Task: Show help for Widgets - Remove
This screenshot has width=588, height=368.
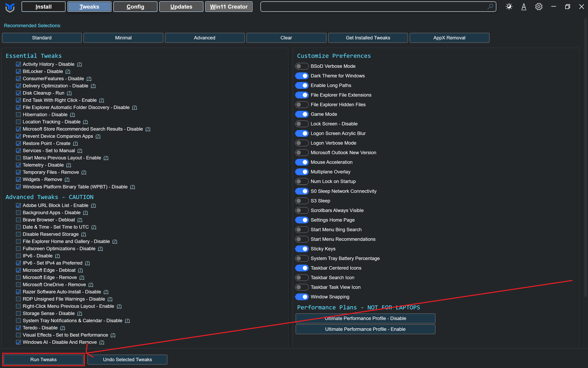Action: coord(67,179)
